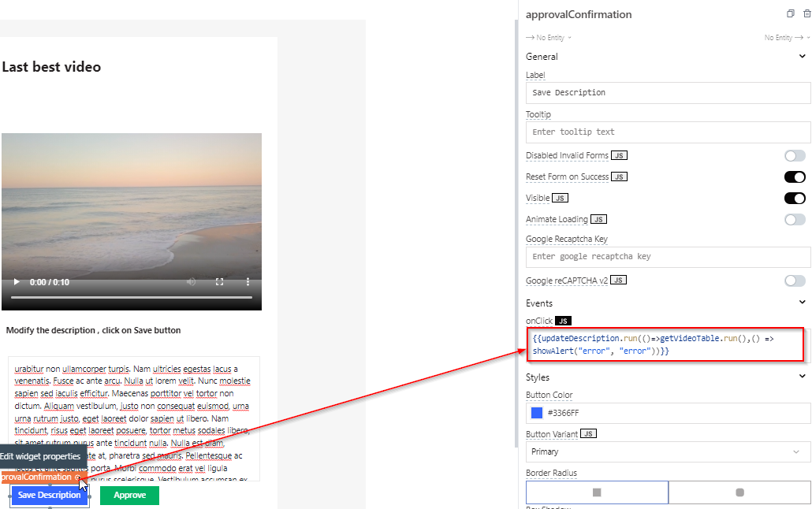Seek on the video progress bar
812x509 pixels.
click(x=132, y=298)
